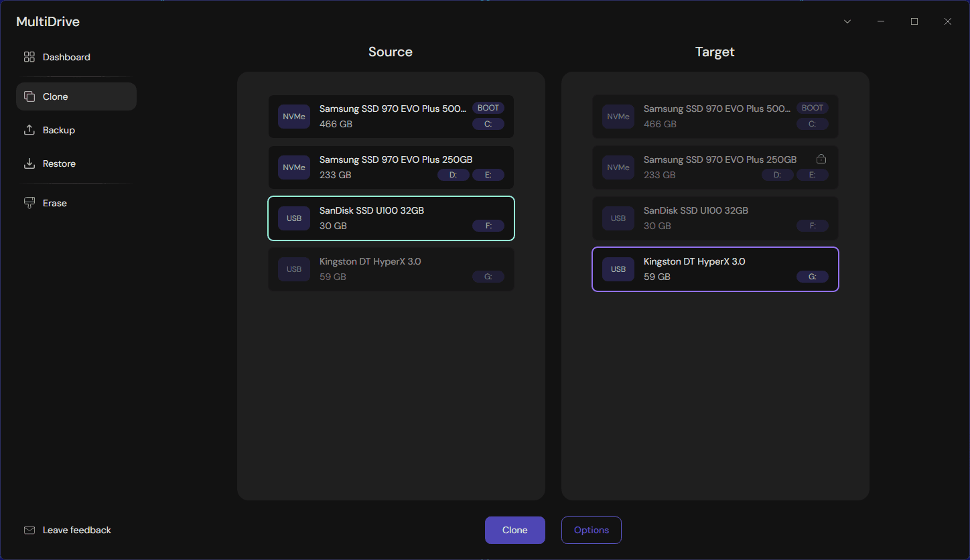Image resolution: width=970 pixels, height=560 pixels.
Task: Open Restore via its download icon
Action: pos(29,163)
